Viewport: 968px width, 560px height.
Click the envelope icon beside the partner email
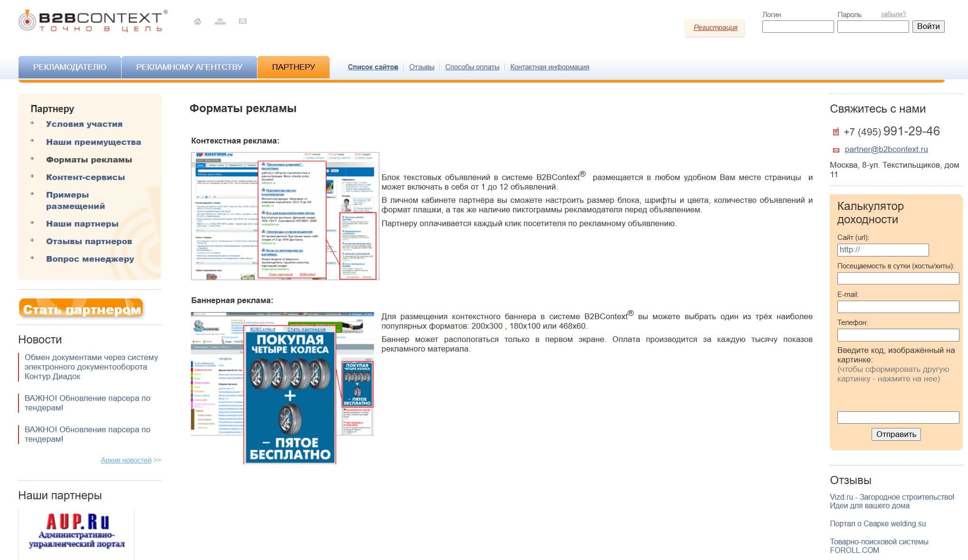[836, 150]
